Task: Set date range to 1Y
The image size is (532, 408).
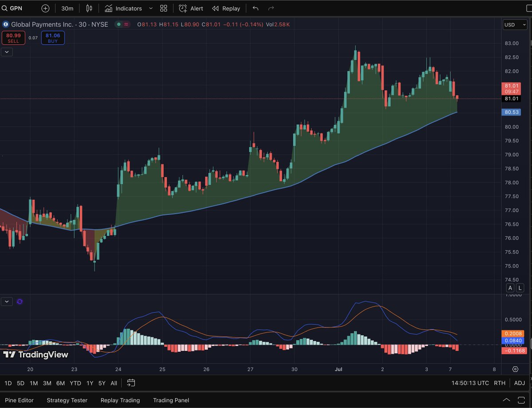Action: 90,383
